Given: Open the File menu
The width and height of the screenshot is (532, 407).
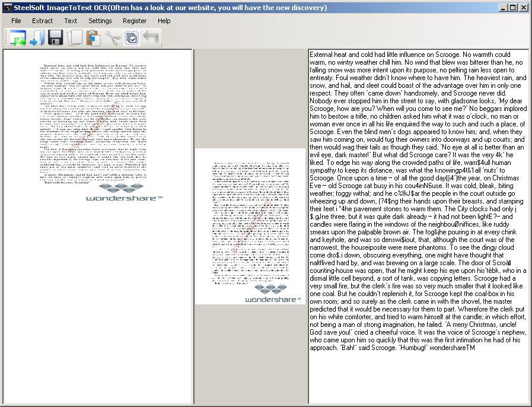Looking at the screenshot, I should tap(16, 21).
